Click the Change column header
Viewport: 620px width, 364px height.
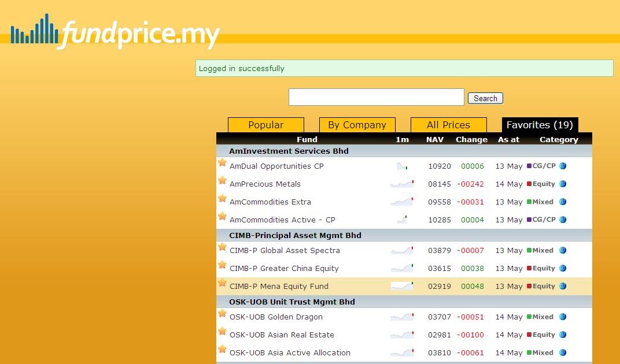(x=471, y=139)
